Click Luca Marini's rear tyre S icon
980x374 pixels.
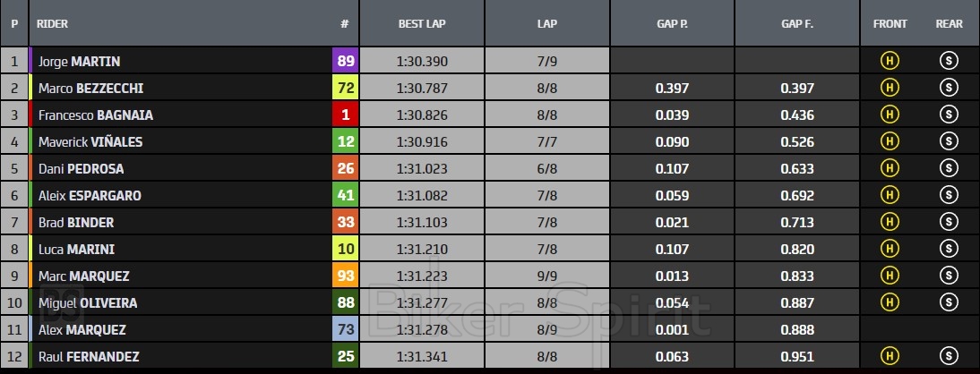[949, 250]
